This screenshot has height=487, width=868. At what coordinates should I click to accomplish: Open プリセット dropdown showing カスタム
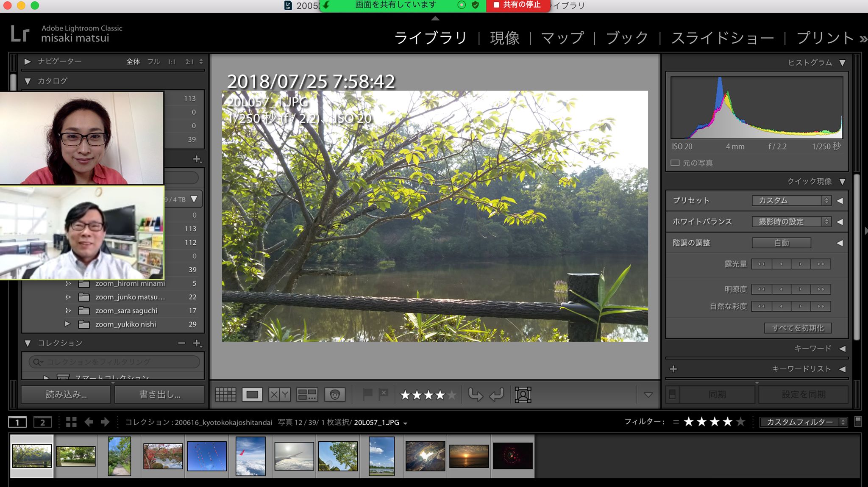coord(791,200)
